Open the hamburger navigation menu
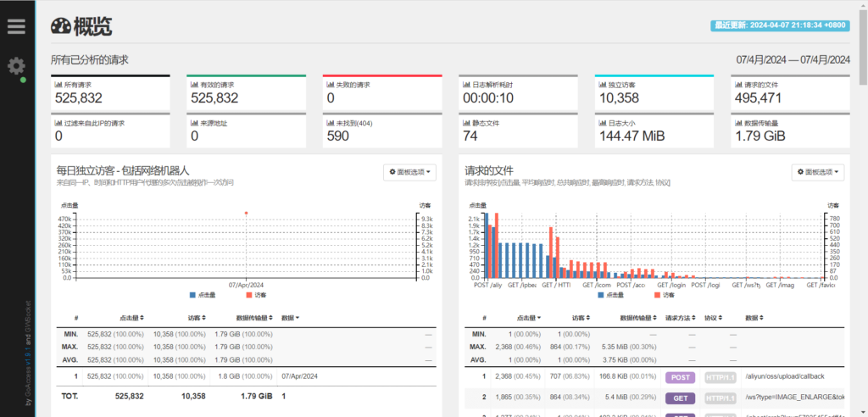Image resolution: width=868 pixels, height=417 pixels. [16, 25]
